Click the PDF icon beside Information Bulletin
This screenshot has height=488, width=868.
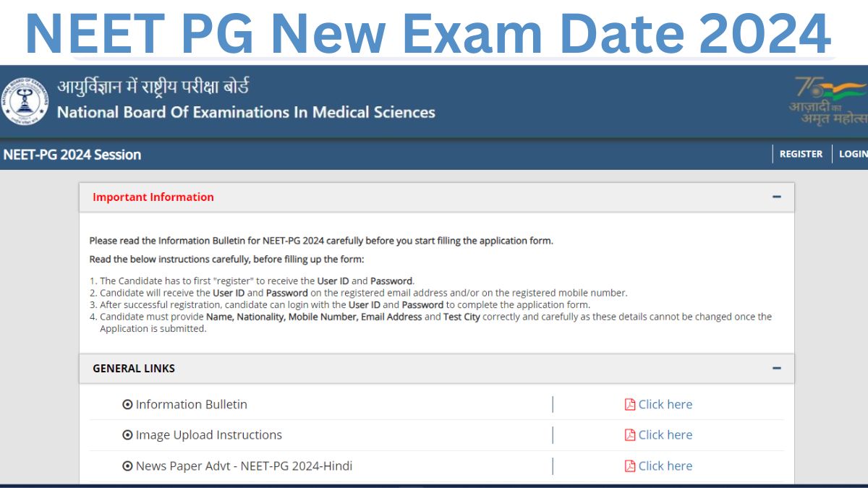click(630, 404)
